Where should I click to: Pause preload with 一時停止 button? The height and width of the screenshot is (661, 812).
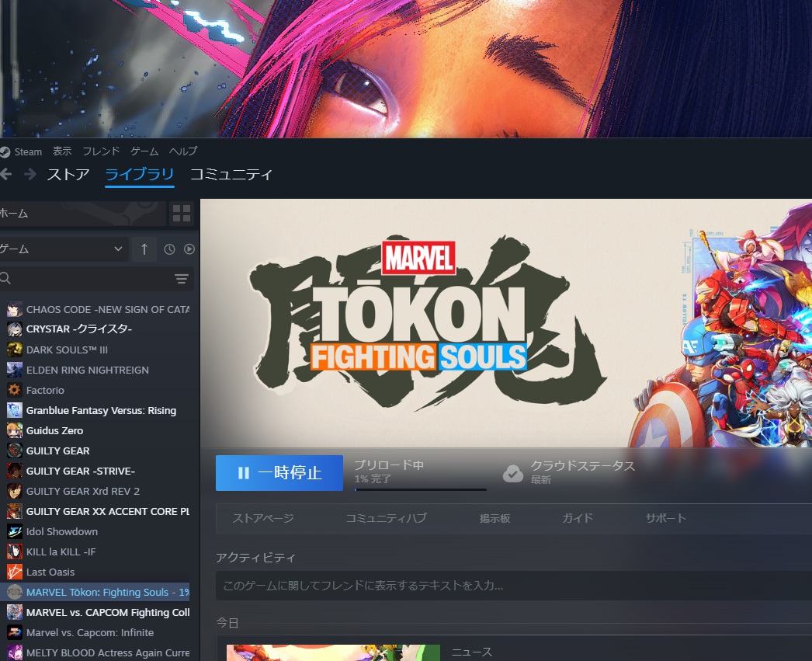[279, 473]
